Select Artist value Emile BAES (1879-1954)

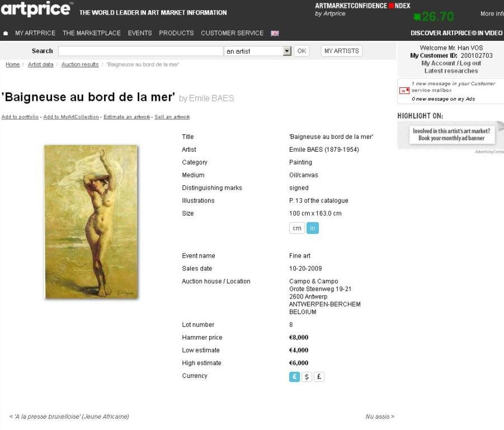(324, 149)
